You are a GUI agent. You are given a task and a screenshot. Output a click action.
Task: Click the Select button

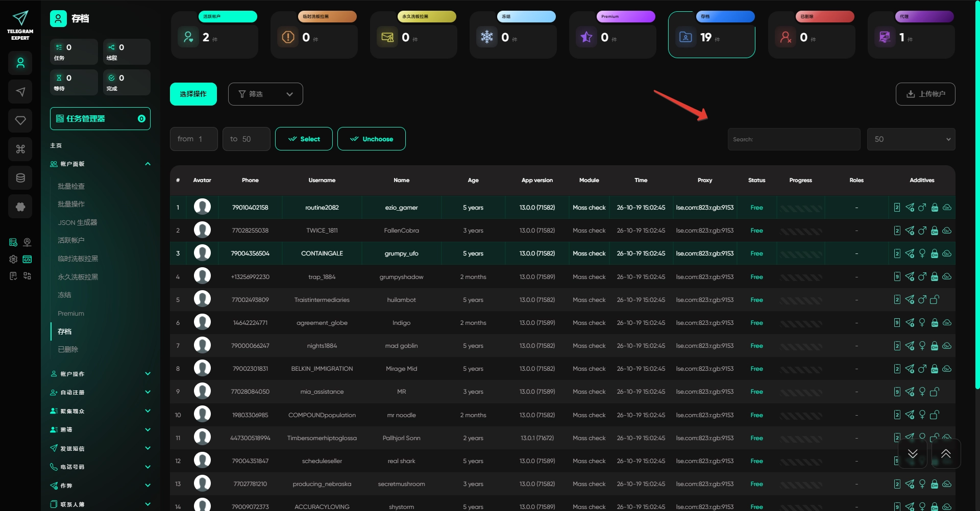coord(304,139)
